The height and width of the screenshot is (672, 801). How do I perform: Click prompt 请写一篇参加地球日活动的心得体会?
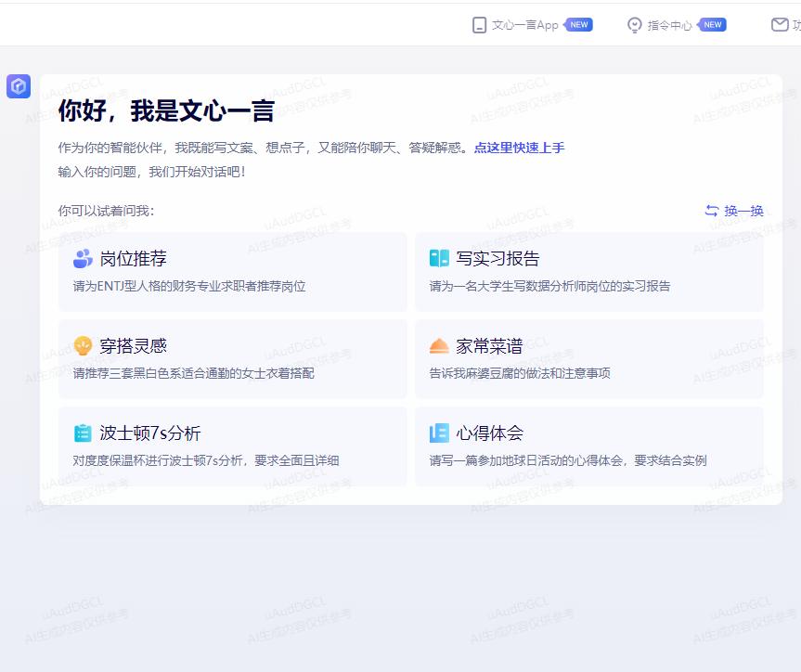(567, 460)
